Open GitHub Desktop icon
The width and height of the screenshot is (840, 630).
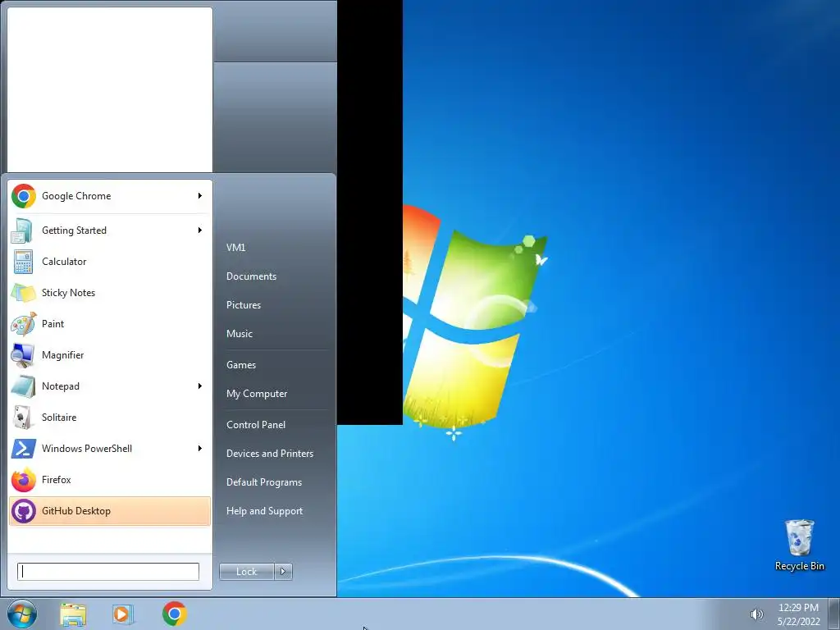point(23,511)
